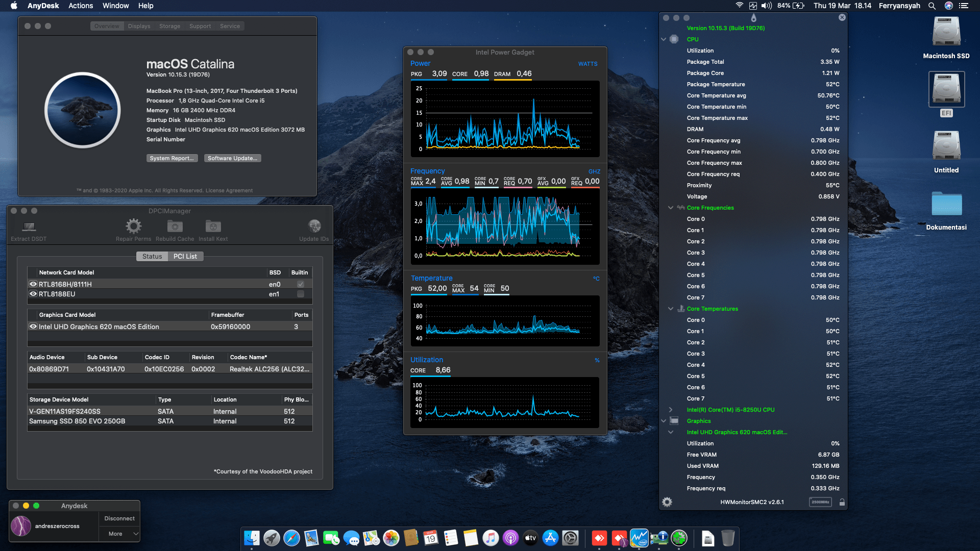
Task: Click the 2500MHz frequency control in HWMonitor
Action: (x=820, y=502)
